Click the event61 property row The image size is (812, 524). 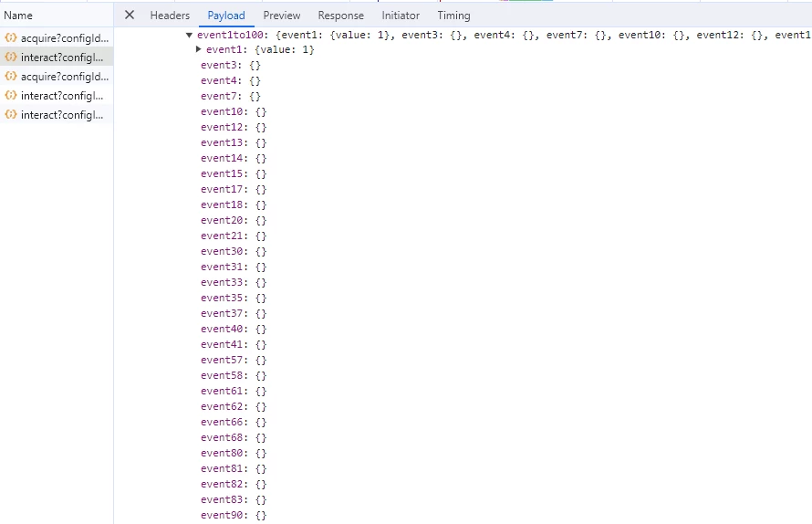pyautogui.click(x=234, y=392)
